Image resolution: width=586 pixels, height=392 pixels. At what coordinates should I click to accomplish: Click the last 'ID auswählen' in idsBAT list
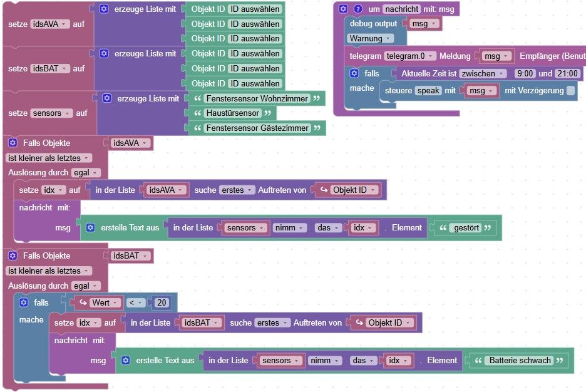click(255, 83)
